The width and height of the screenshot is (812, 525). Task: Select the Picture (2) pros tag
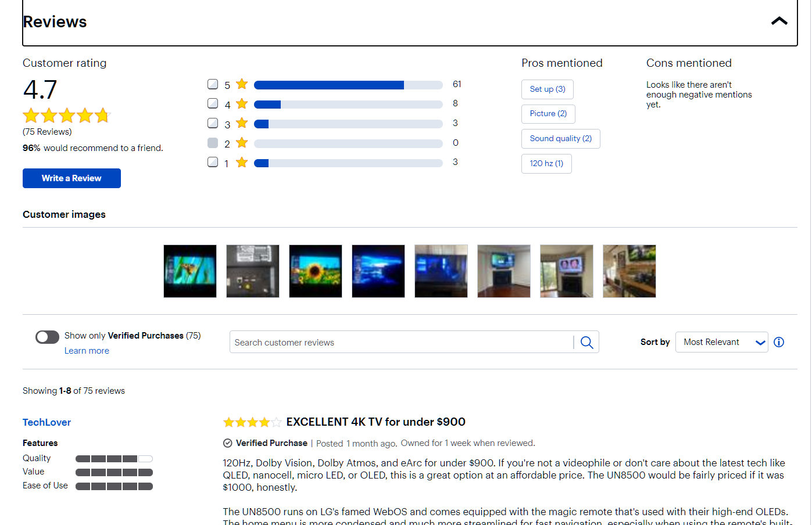click(548, 114)
